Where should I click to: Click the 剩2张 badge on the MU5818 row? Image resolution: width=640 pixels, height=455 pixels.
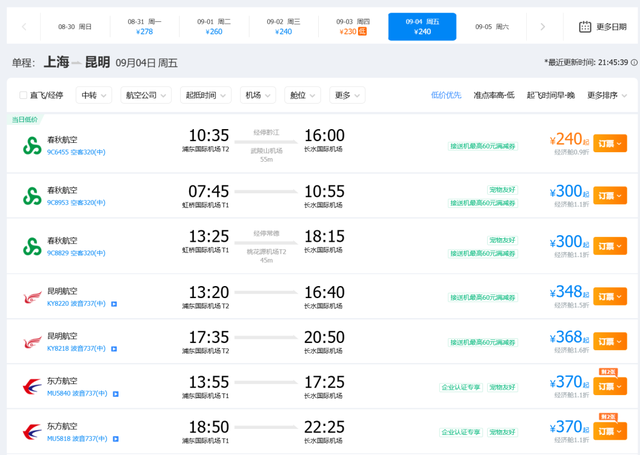point(608,417)
